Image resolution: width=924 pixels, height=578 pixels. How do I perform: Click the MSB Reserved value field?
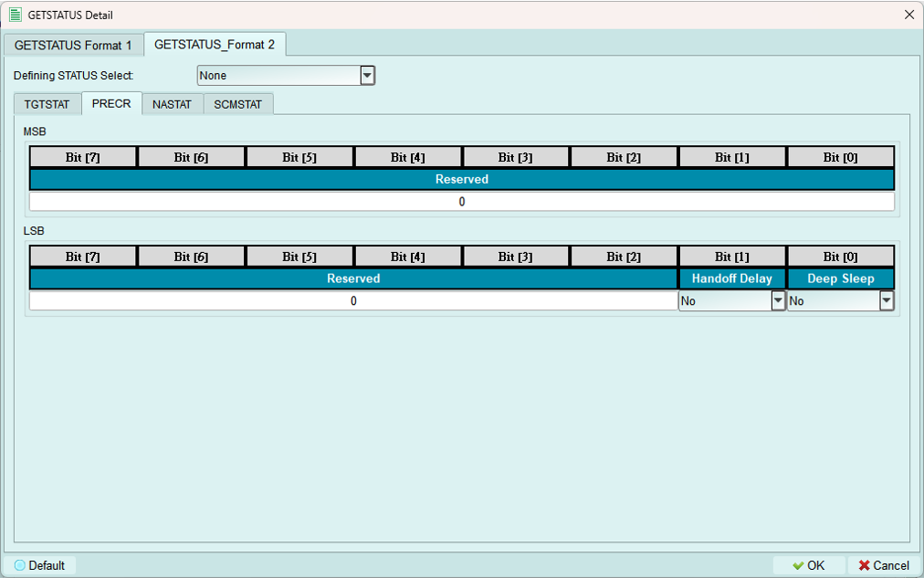click(462, 202)
